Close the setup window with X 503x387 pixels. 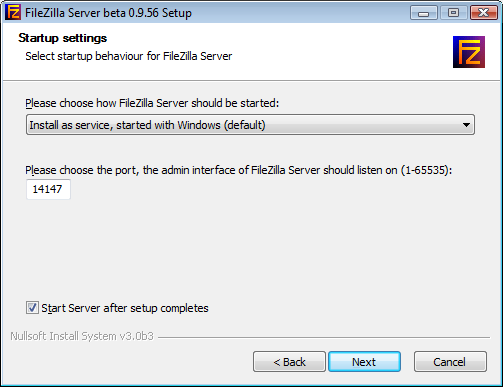click(483, 13)
